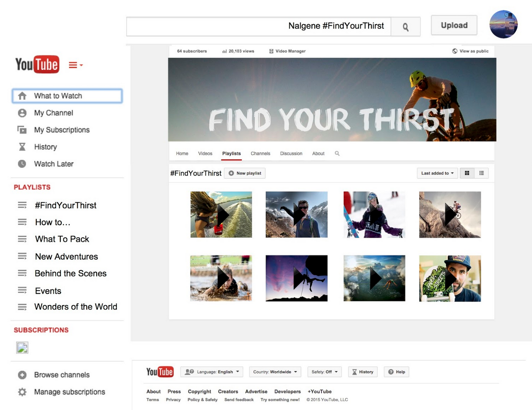Click Send feedback footer link
The width and height of the screenshot is (532, 410).
click(x=239, y=400)
